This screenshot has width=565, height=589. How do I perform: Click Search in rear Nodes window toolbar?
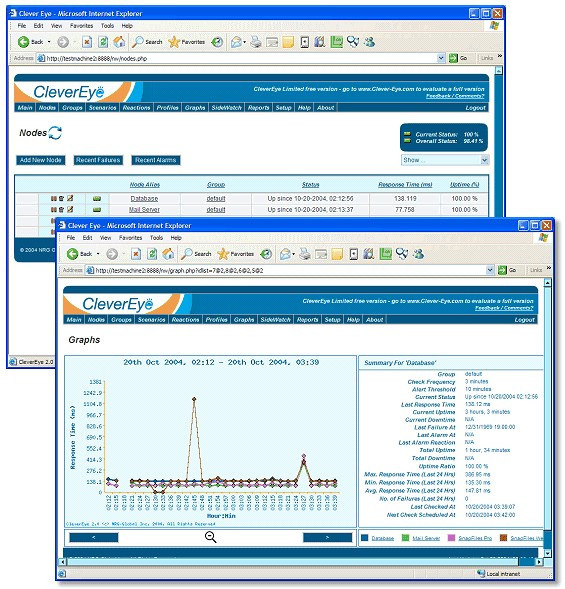tap(147, 42)
